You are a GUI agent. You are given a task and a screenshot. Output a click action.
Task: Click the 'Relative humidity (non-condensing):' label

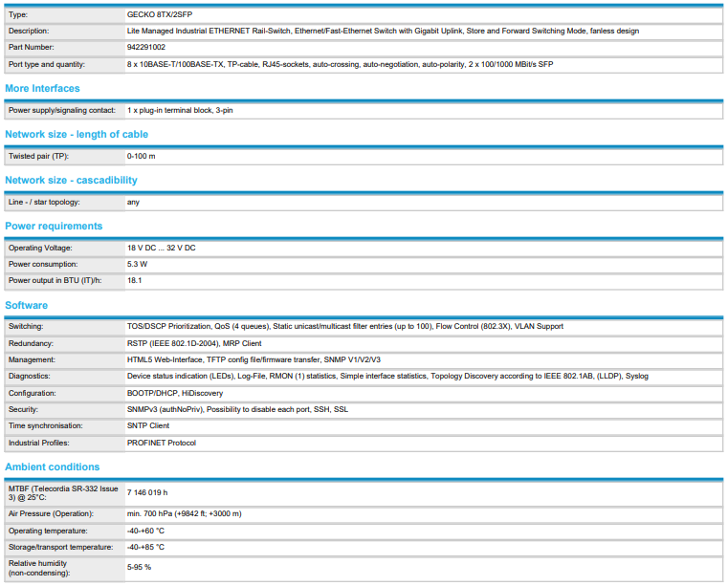[39, 569]
